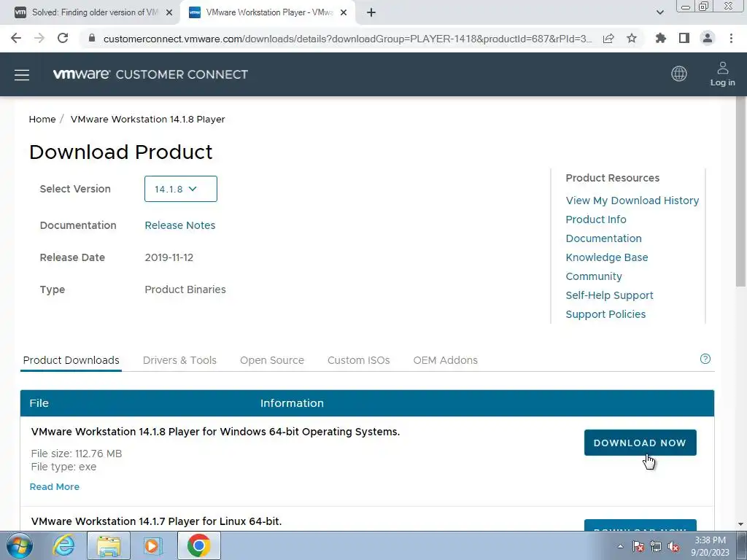Image resolution: width=747 pixels, height=560 pixels.
Task: Click VMware Workstation 14.1.7 Player for Linux title
Action: pos(156,521)
